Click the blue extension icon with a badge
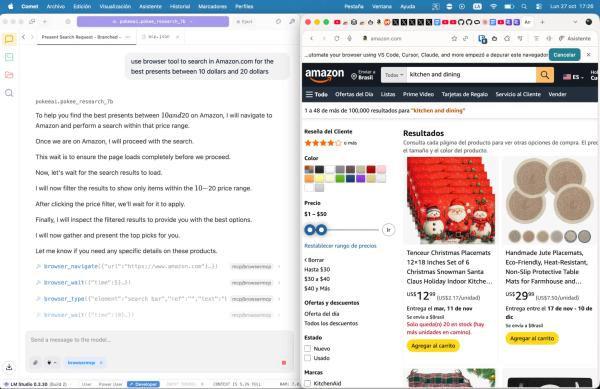This screenshot has width=600, height=389. tap(482, 39)
